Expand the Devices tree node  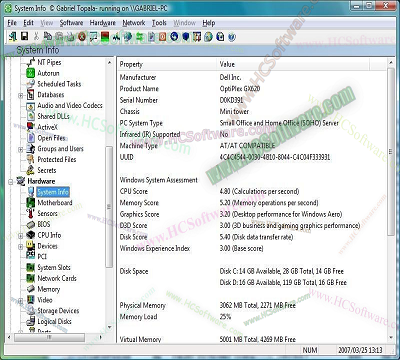click(21, 246)
